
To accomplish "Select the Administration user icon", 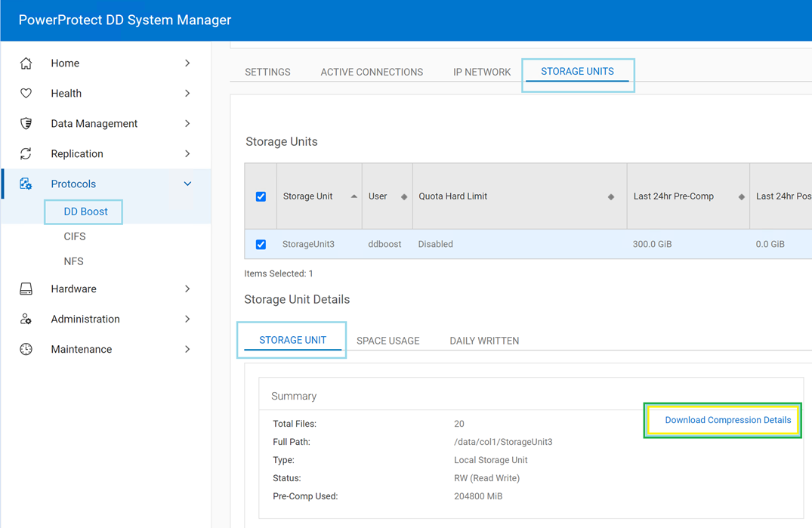I will tap(26, 319).
